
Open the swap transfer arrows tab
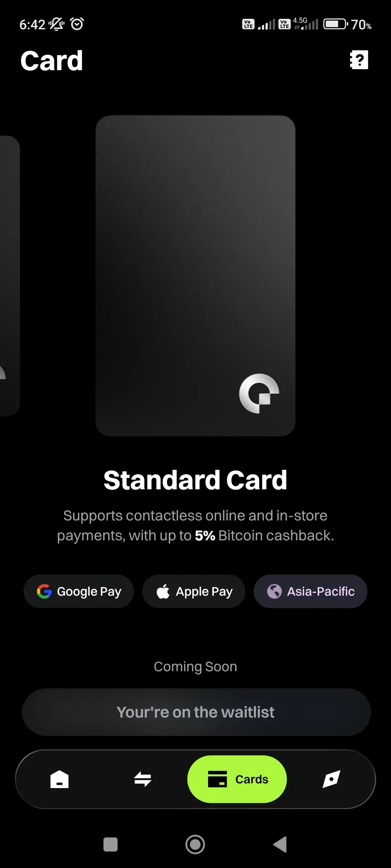143,779
